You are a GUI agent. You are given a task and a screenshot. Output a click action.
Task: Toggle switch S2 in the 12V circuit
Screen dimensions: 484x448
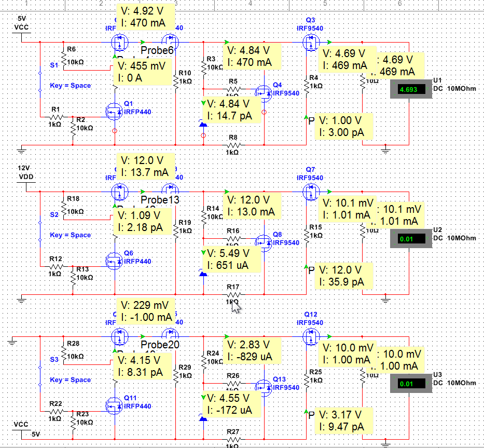40,231
